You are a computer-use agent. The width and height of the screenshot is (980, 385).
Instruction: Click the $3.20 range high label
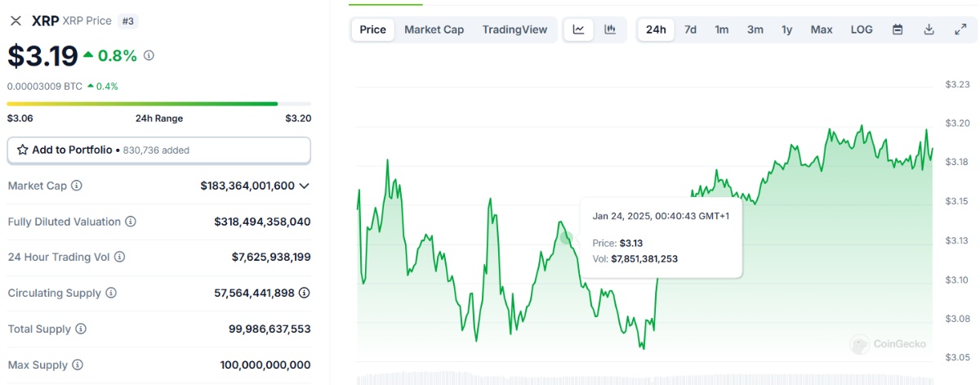298,119
